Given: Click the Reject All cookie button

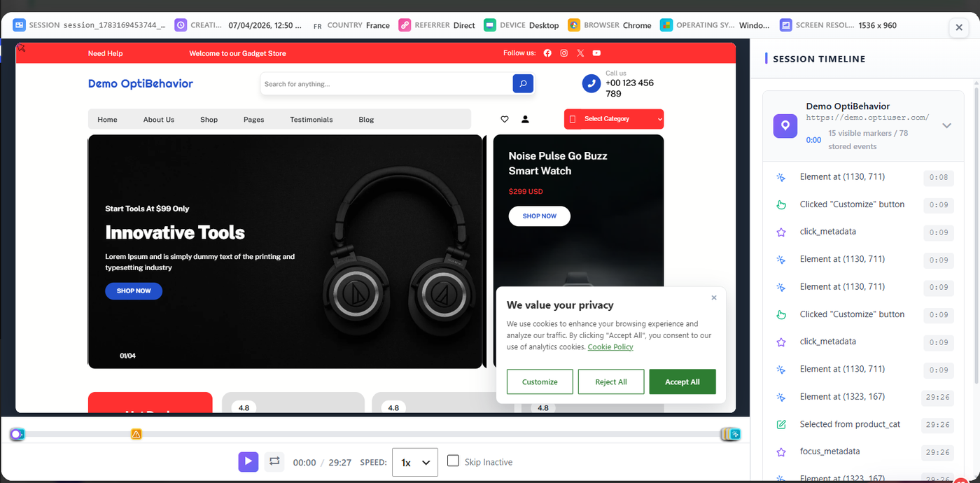Looking at the screenshot, I should 611,381.
